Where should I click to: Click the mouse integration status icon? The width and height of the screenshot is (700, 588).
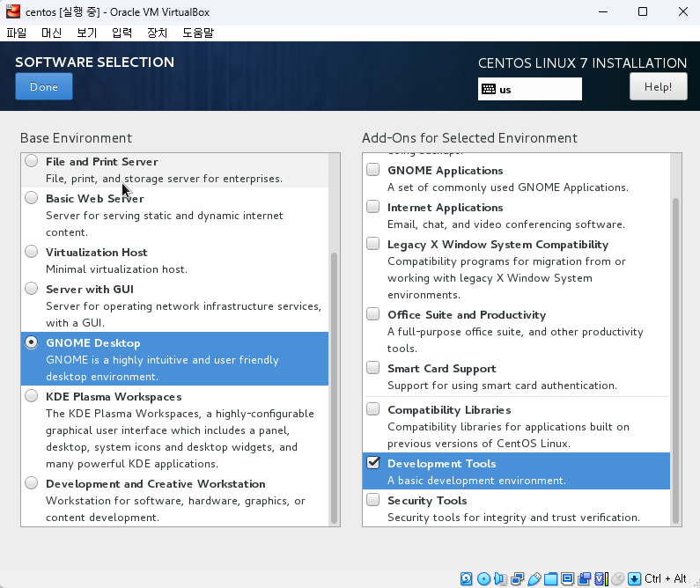[x=617, y=578]
